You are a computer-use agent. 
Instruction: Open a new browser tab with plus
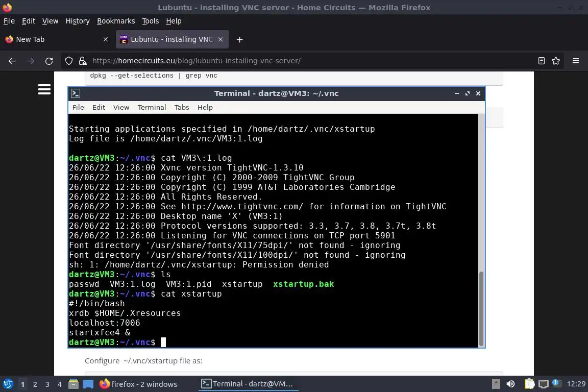click(239, 39)
